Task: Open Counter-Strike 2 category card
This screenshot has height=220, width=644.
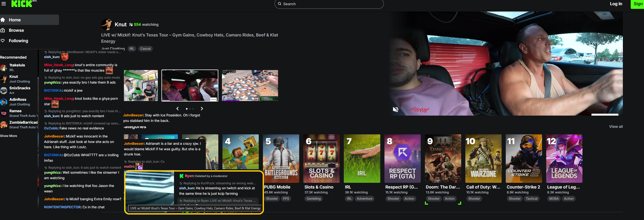Action: (524, 159)
